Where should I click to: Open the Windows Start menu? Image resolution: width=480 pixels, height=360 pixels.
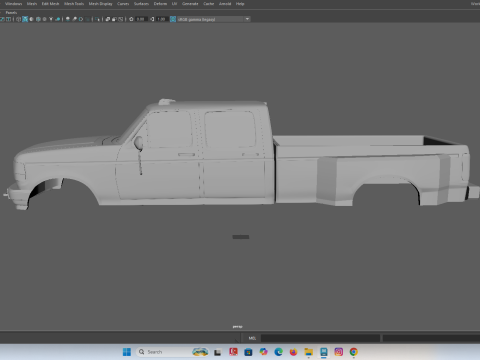pyautogui.click(x=127, y=352)
